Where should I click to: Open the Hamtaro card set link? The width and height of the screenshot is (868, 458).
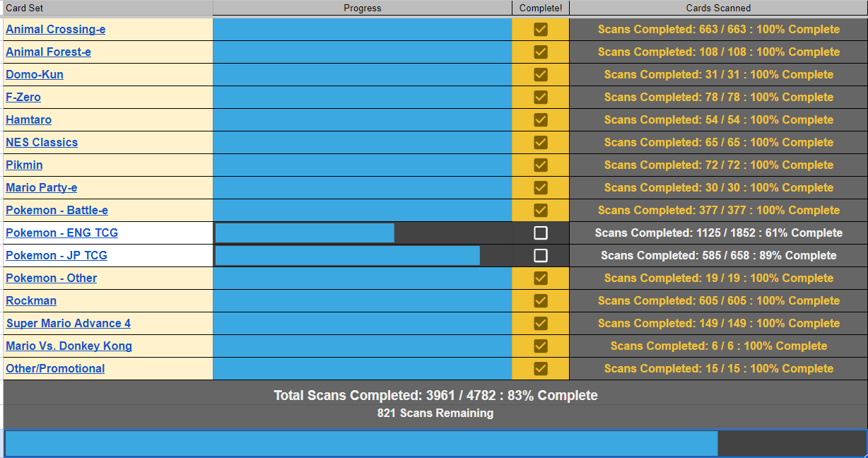point(28,119)
